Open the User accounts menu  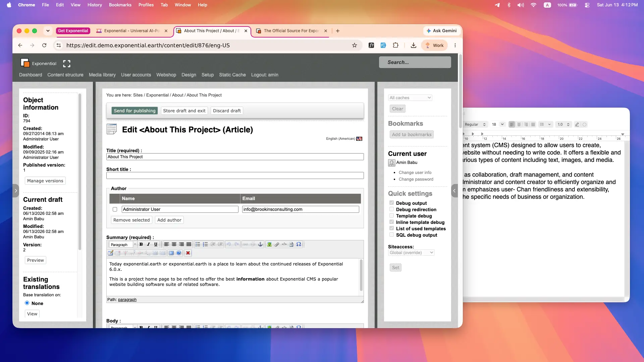136,75
